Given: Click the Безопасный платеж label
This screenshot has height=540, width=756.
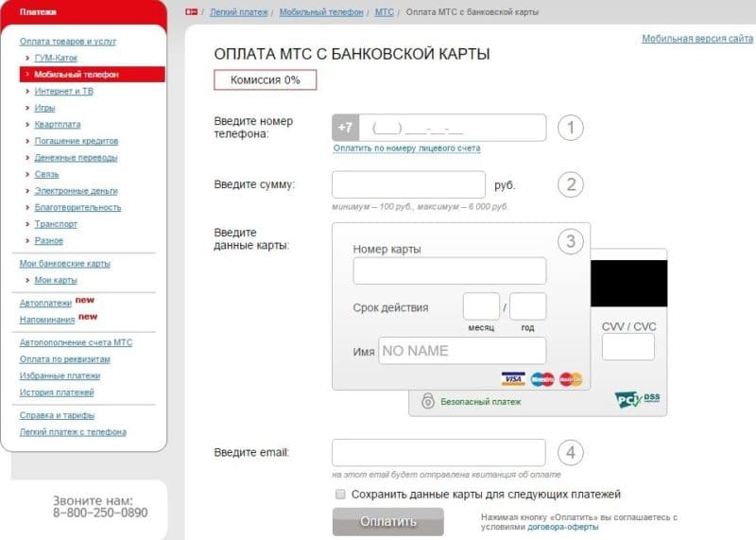Looking at the screenshot, I should click(x=481, y=402).
